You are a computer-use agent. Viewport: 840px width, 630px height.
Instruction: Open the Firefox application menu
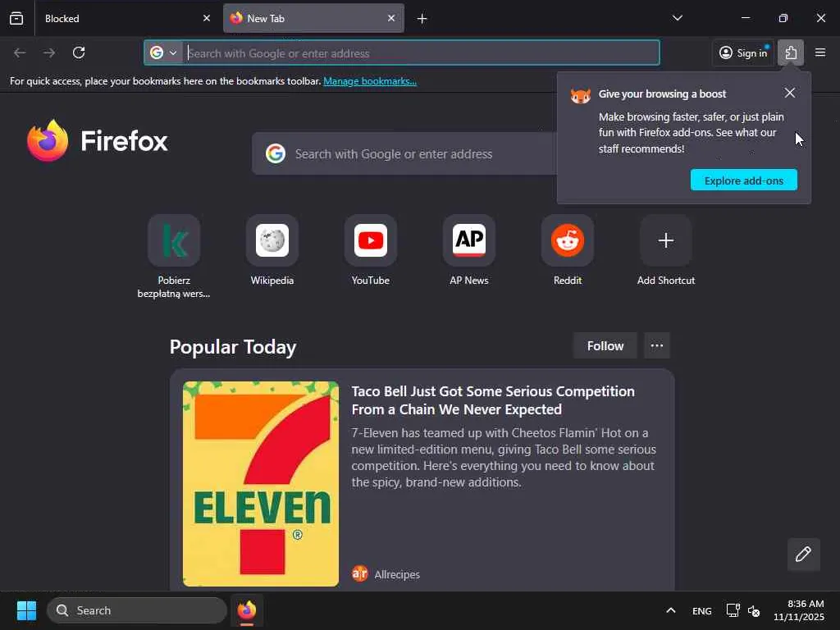pos(820,52)
